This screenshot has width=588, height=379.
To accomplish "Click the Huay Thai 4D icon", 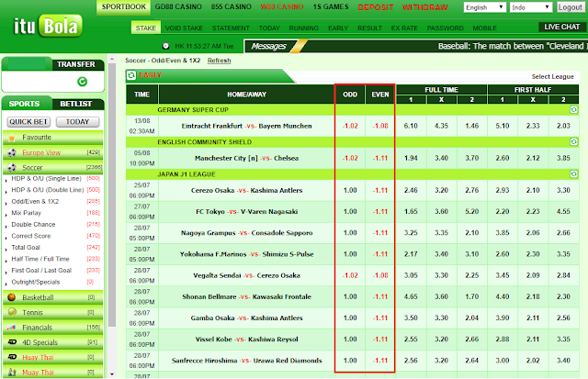I will coord(12,357).
